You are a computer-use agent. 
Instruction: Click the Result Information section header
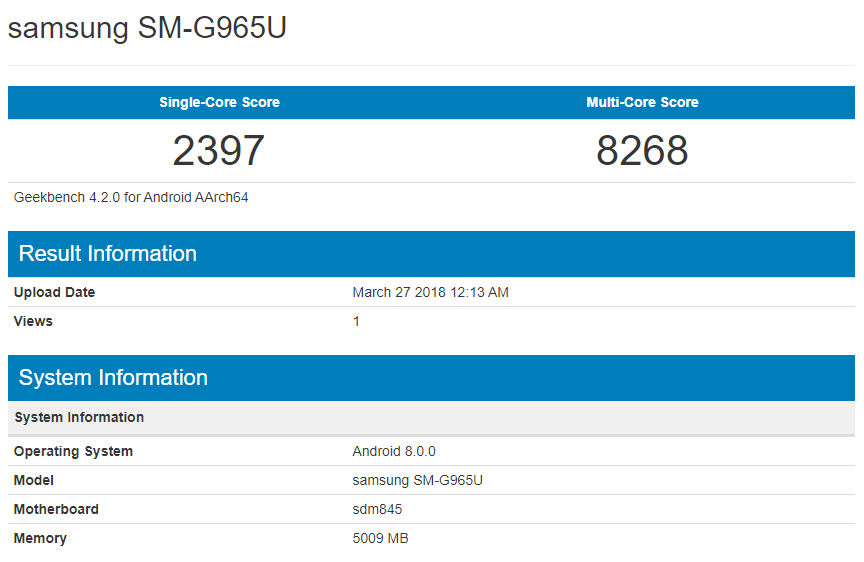tap(108, 254)
